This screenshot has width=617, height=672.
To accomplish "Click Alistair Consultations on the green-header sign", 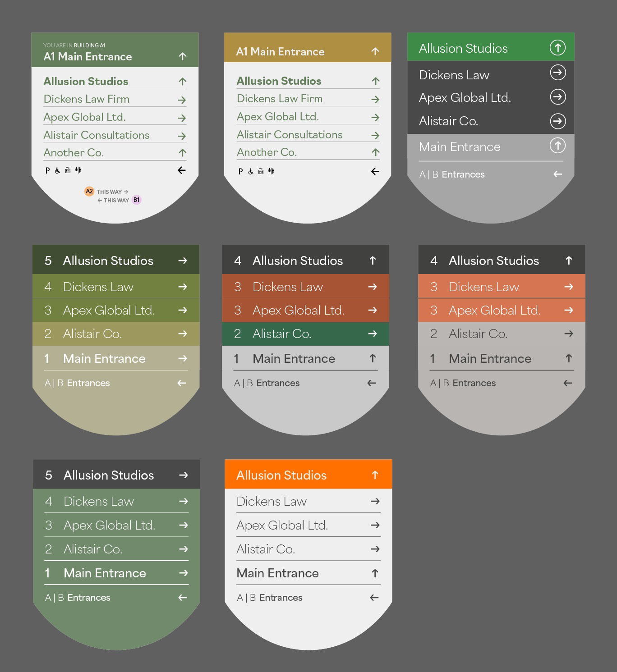I will [x=97, y=135].
